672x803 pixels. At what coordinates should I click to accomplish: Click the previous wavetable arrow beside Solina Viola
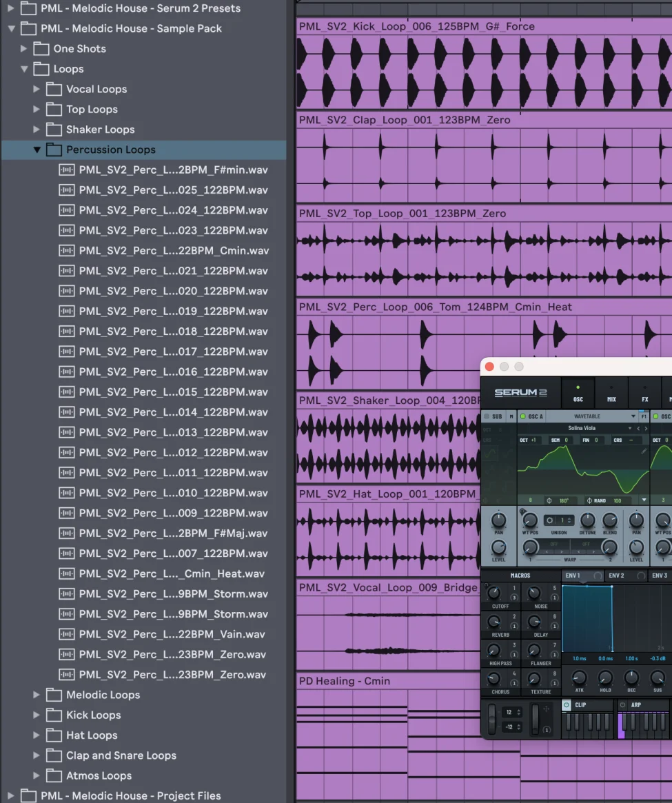[638, 428]
